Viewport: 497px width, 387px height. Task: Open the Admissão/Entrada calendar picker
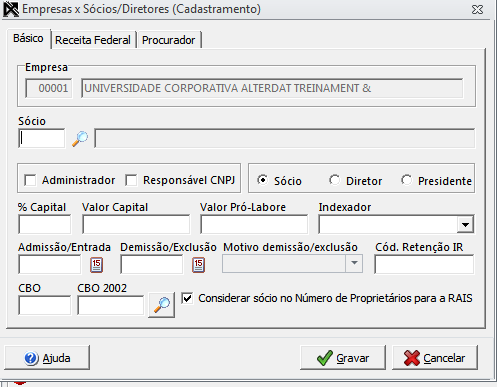(x=96, y=265)
